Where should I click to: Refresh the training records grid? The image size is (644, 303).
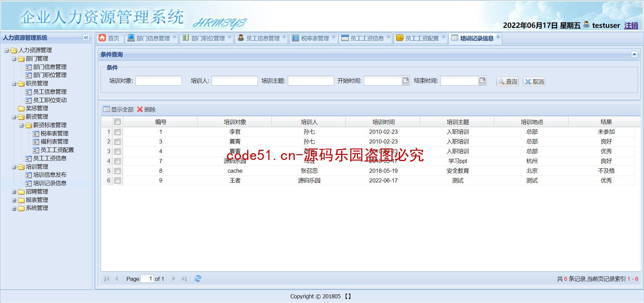(x=198, y=278)
